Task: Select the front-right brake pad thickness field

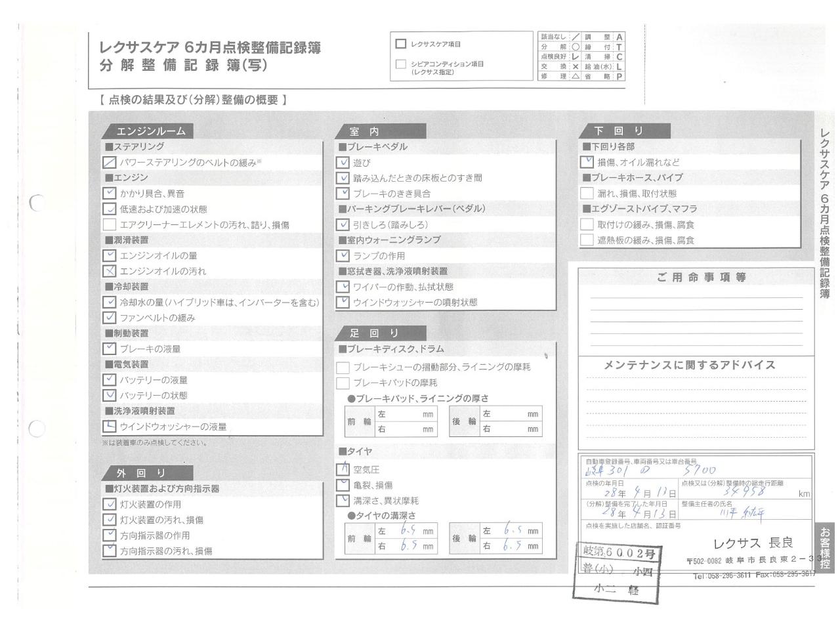Action: click(406, 430)
